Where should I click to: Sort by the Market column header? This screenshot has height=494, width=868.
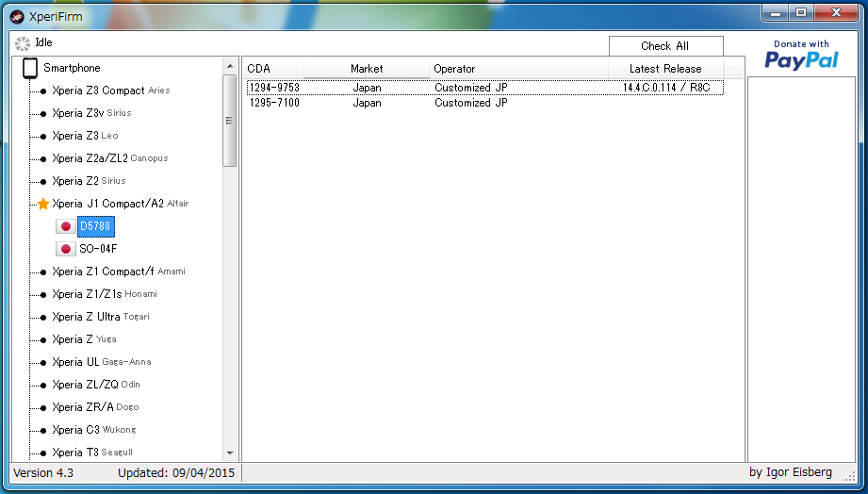pyautogui.click(x=367, y=69)
